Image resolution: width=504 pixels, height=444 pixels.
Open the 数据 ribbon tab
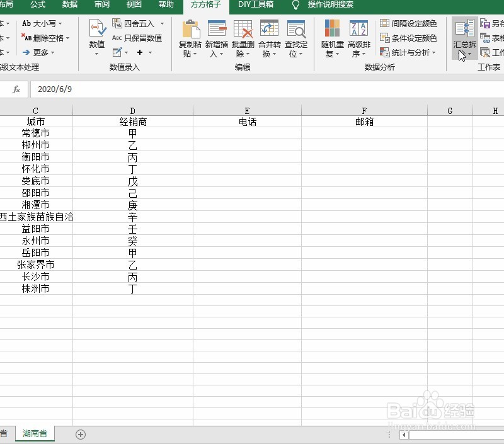tap(70, 4)
